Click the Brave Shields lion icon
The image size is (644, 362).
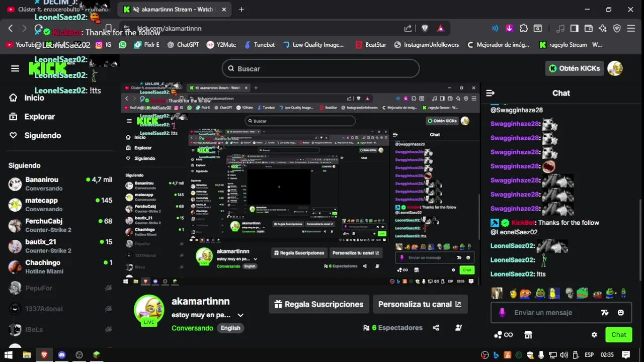(x=425, y=28)
